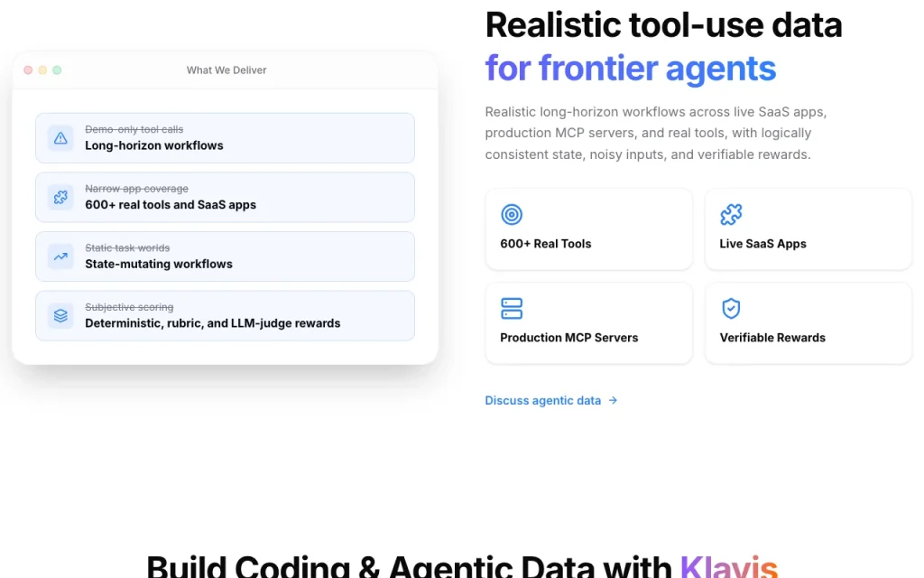Click the puzzle icon beside 600+ real tools and SaaS apps
This screenshot has width=924, height=578.
click(60, 198)
